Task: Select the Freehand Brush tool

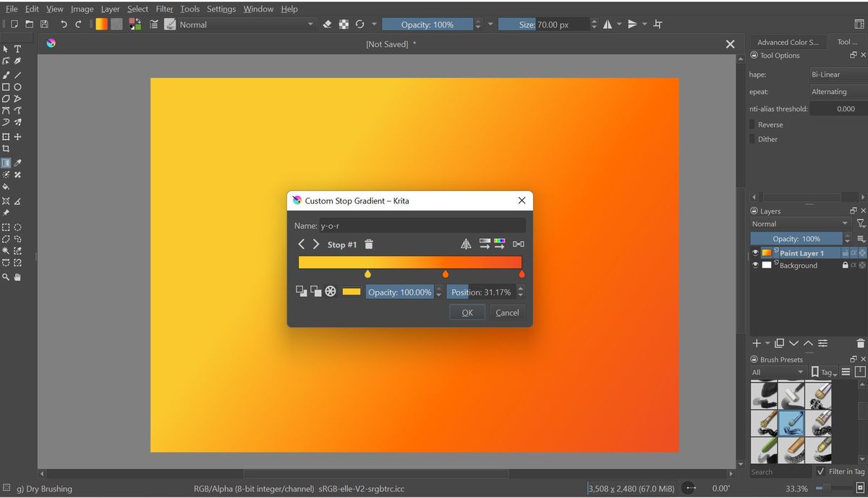Action: (x=7, y=75)
